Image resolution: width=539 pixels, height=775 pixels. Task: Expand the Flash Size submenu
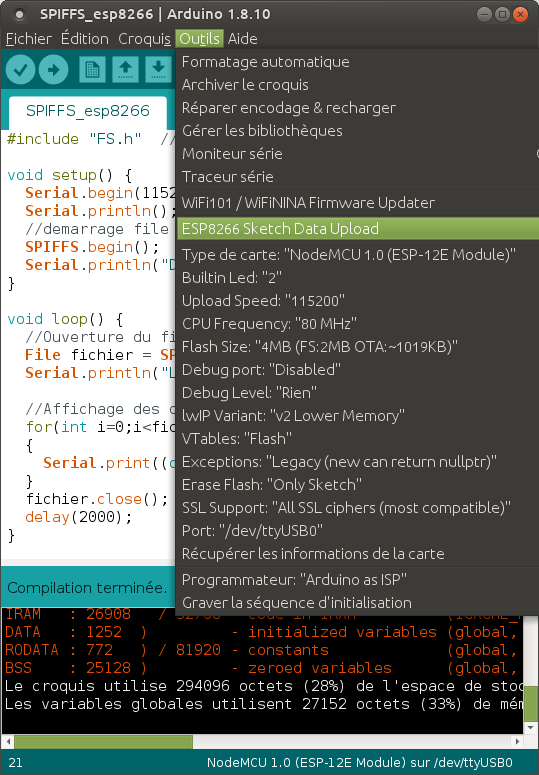click(357, 347)
